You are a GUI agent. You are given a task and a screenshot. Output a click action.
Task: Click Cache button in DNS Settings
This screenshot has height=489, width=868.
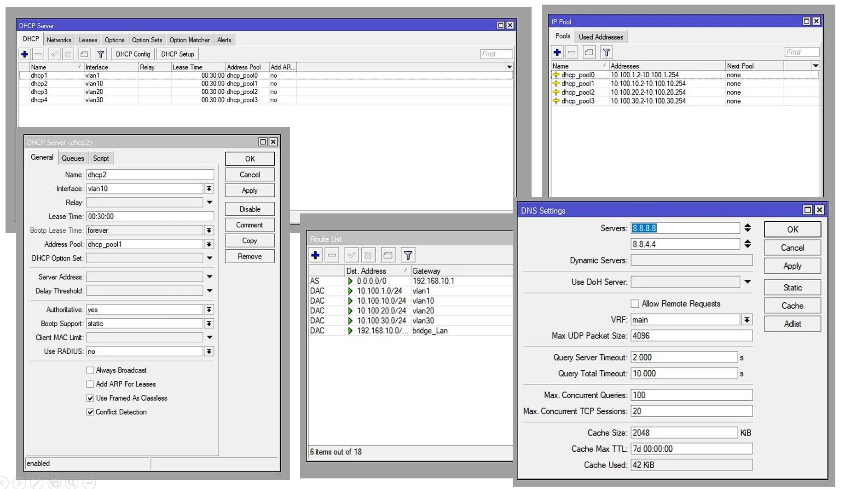(793, 306)
